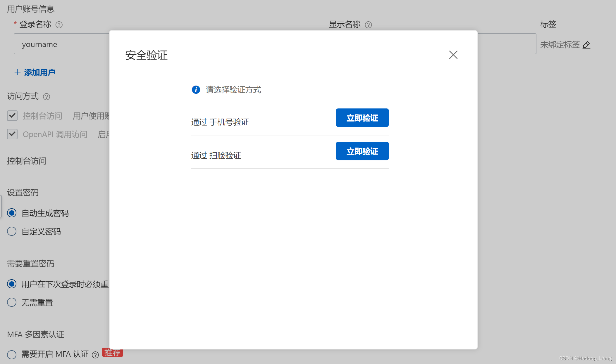Click the help icon next to MFA 认证
Screen dimensions: 616x364
[95, 355]
